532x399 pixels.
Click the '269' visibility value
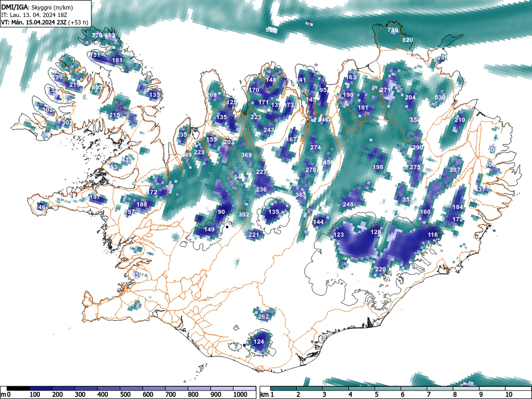pyautogui.click(x=211, y=95)
